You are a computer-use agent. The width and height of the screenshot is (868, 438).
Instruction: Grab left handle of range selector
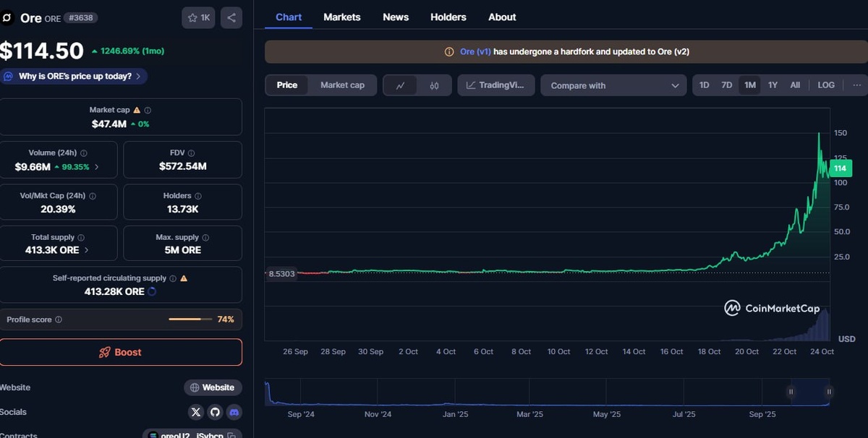click(x=791, y=392)
